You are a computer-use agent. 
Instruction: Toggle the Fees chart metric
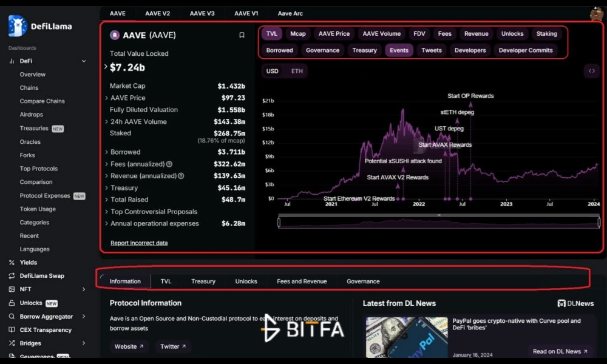click(445, 33)
